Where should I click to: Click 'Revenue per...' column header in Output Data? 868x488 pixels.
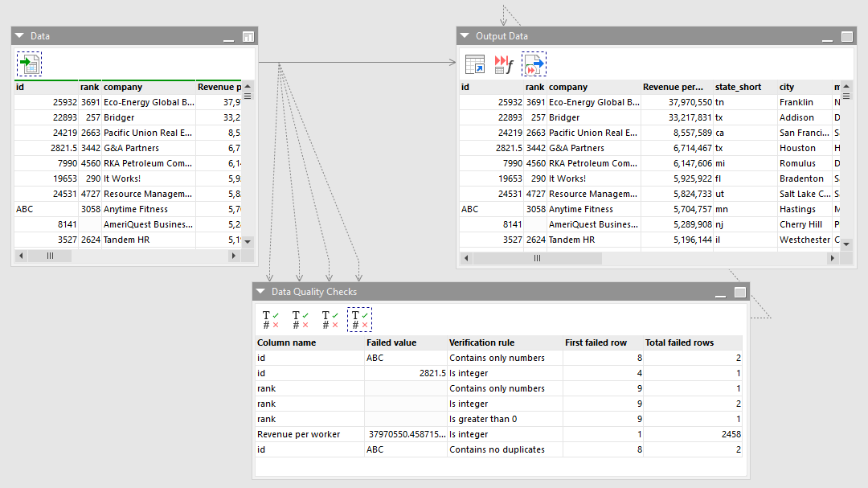677,87
